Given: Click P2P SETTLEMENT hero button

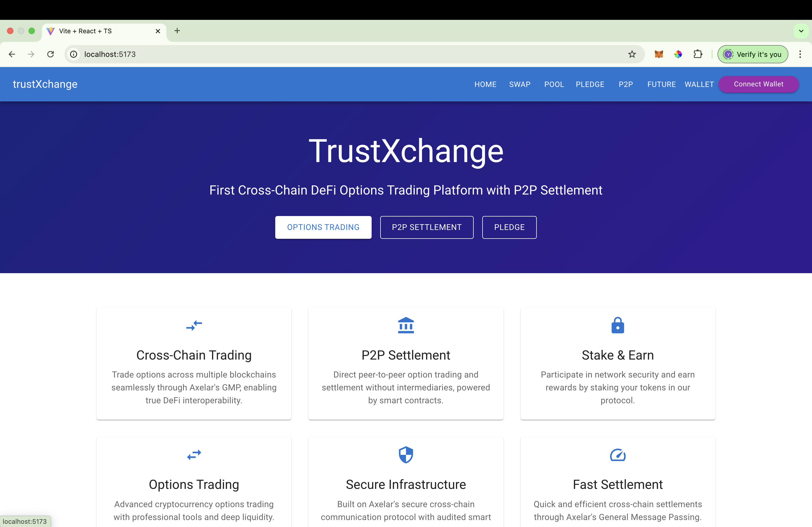Looking at the screenshot, I should [426, 227].
